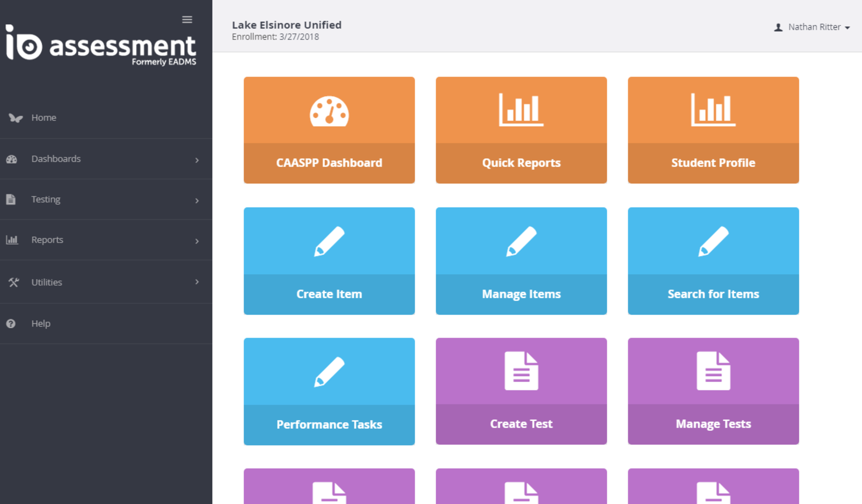Click the pencil icon on Search for Items

click(x=713, y=241)
